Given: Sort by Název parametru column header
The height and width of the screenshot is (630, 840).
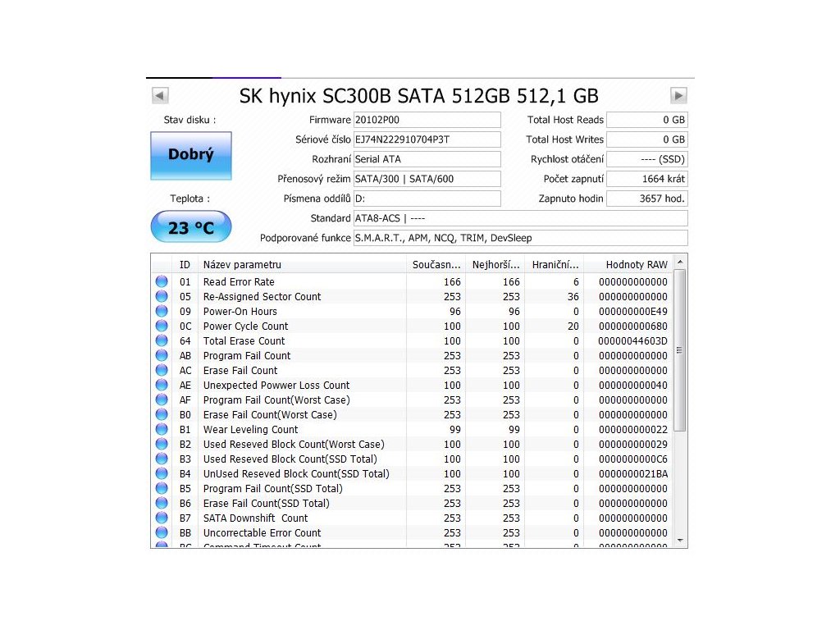Looking at the screenshot, I should pos(302,265).
